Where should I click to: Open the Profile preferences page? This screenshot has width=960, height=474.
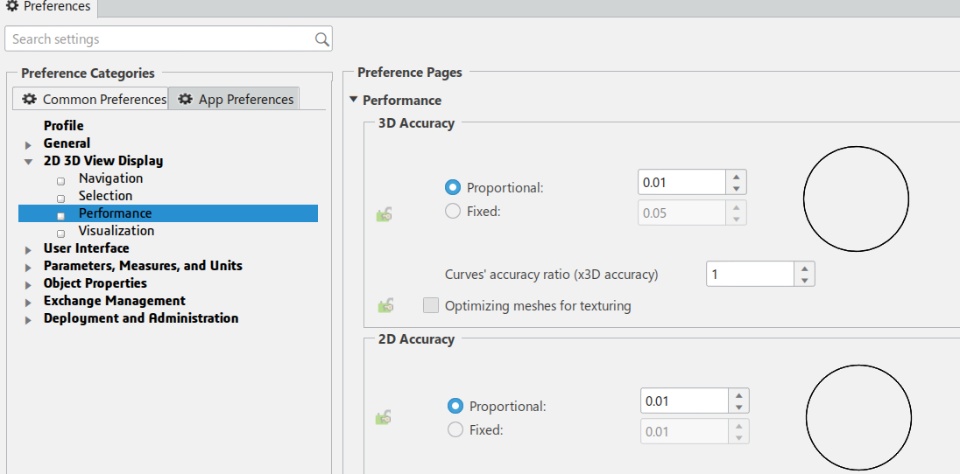(63, 126)
